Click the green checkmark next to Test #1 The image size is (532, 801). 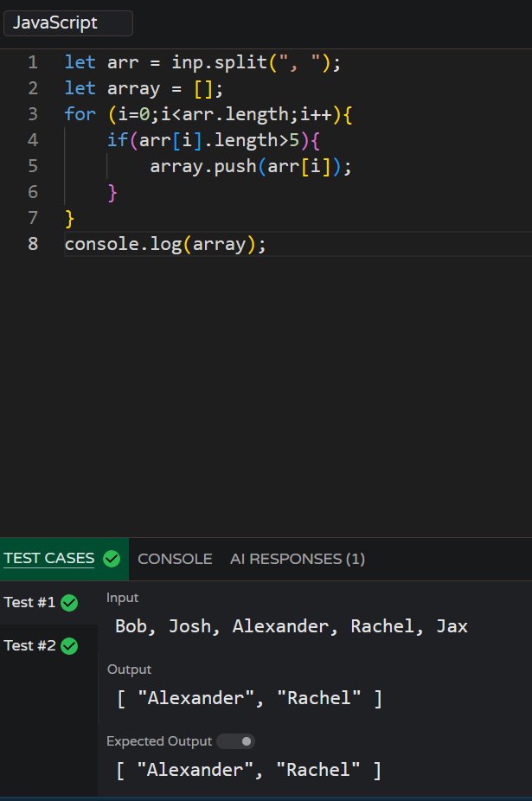69,603
